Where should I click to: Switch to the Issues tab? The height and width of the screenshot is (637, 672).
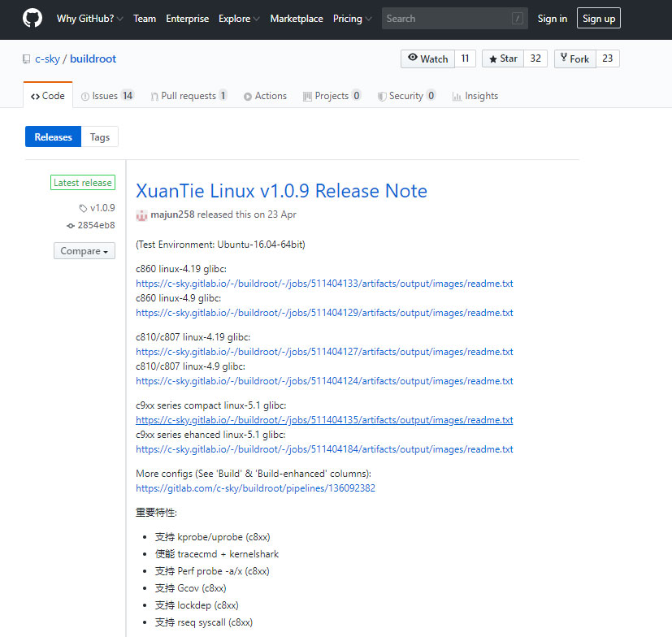click(106, 96)
